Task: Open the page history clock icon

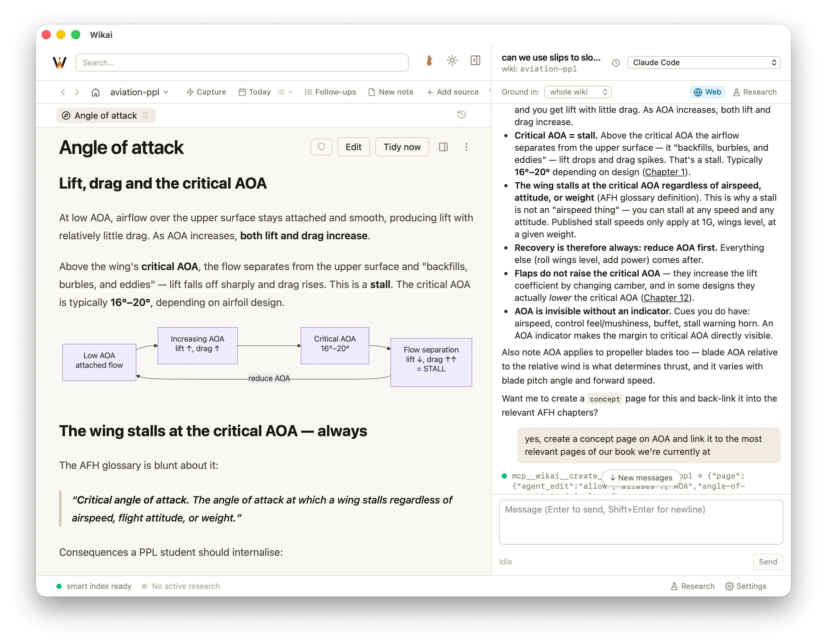Action: point(461,114)
